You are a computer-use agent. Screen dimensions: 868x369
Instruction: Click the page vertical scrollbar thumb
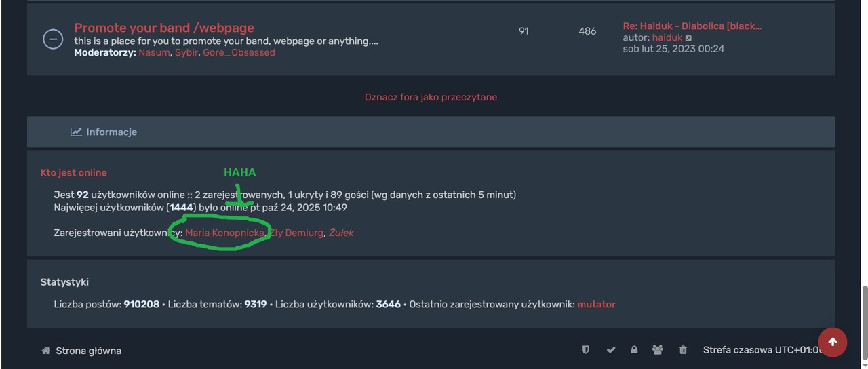tap(864, 324)
